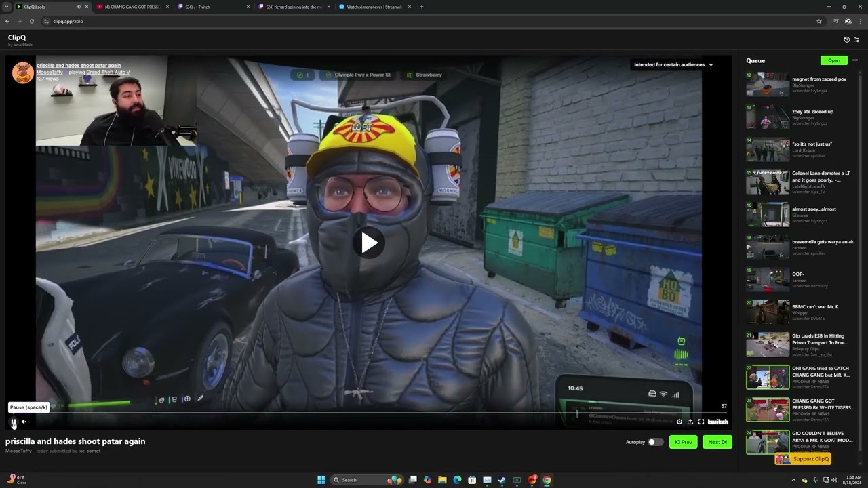Select "GIO COULDN'T BELIEVE ARYA" queue clip

pyautogui.click(x=800, y=442)
